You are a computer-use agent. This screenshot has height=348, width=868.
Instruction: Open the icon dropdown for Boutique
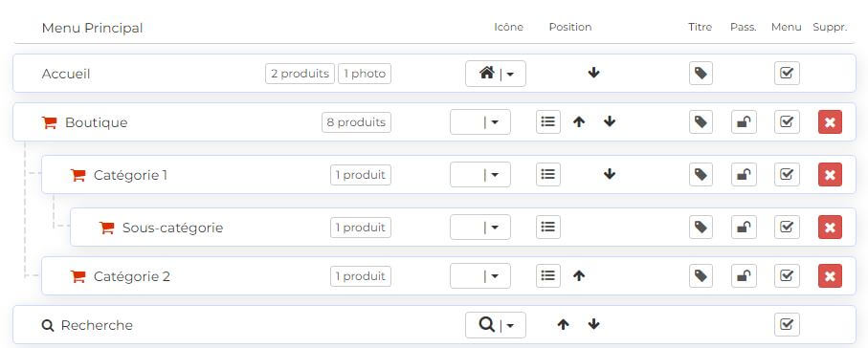480,122
